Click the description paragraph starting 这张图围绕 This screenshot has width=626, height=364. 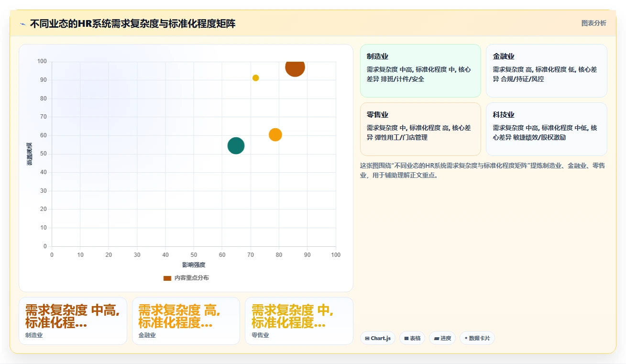click(483, 170)
